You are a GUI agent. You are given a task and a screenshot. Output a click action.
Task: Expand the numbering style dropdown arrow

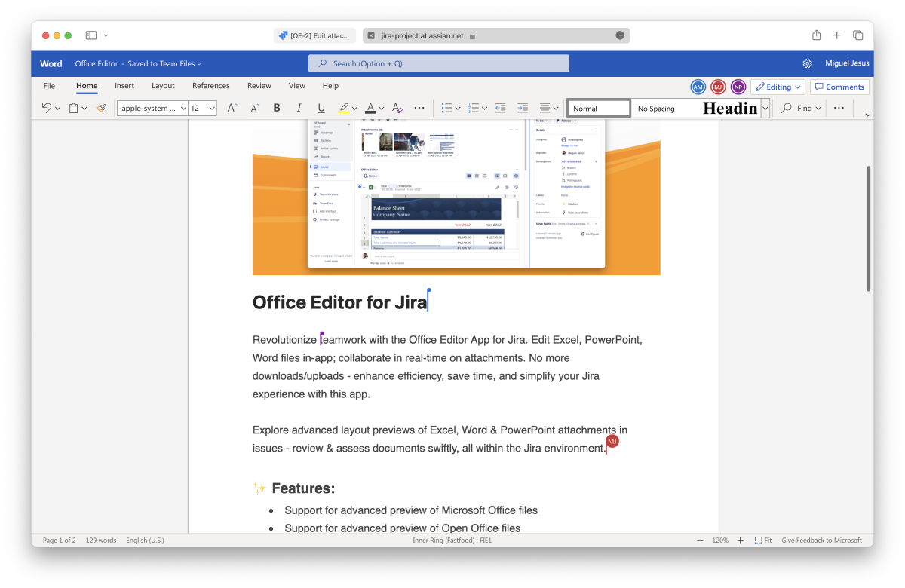coord(484,109)
